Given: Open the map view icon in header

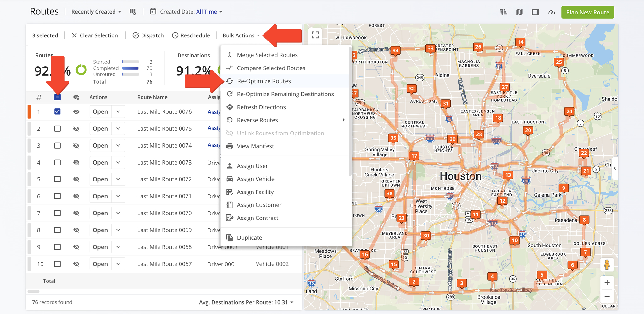Looking at the screenshot, I should pos(519,12).
